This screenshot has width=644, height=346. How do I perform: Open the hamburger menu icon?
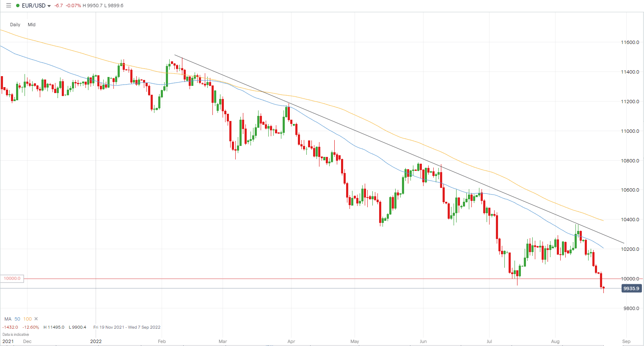coord(8,5)
